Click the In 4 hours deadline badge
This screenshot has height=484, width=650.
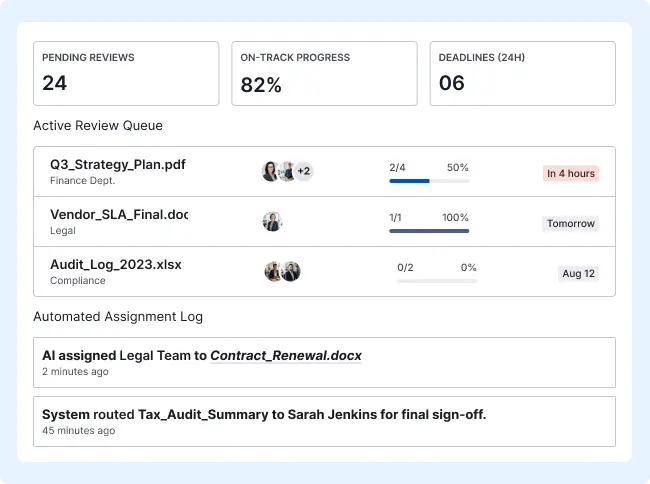point(571,174)
